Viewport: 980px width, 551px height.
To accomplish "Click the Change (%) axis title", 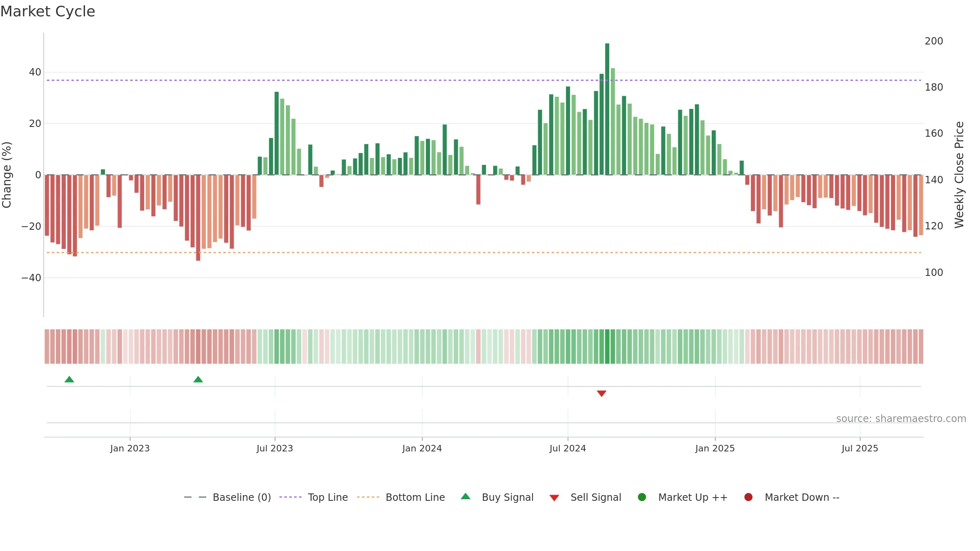I will (x=7, y=175).
